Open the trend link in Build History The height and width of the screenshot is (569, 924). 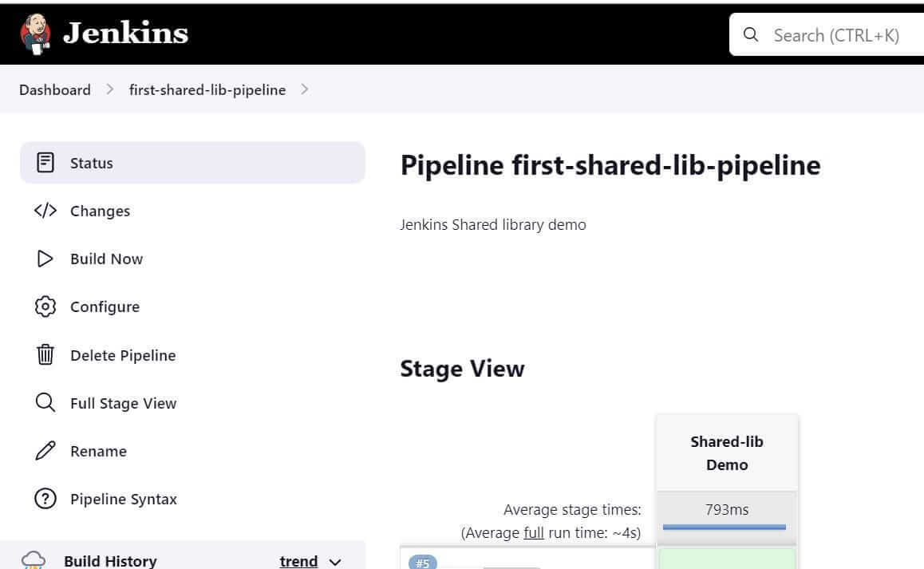pos(298,561)
